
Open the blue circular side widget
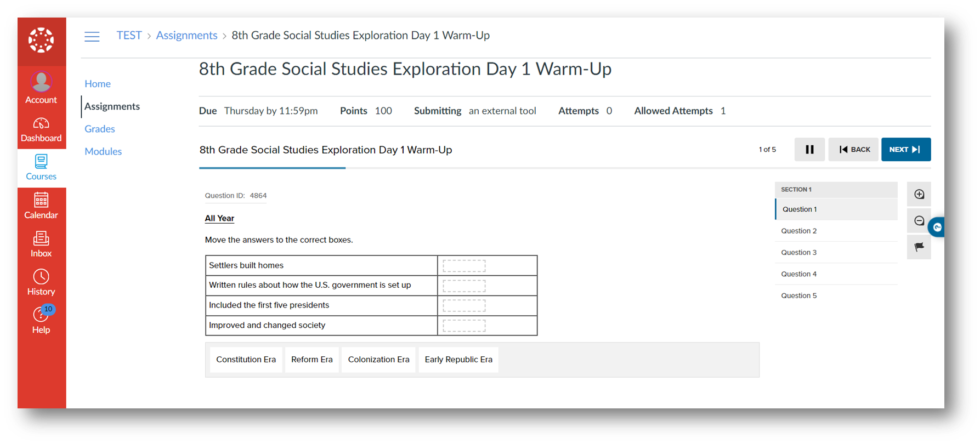tap(937, 227)
